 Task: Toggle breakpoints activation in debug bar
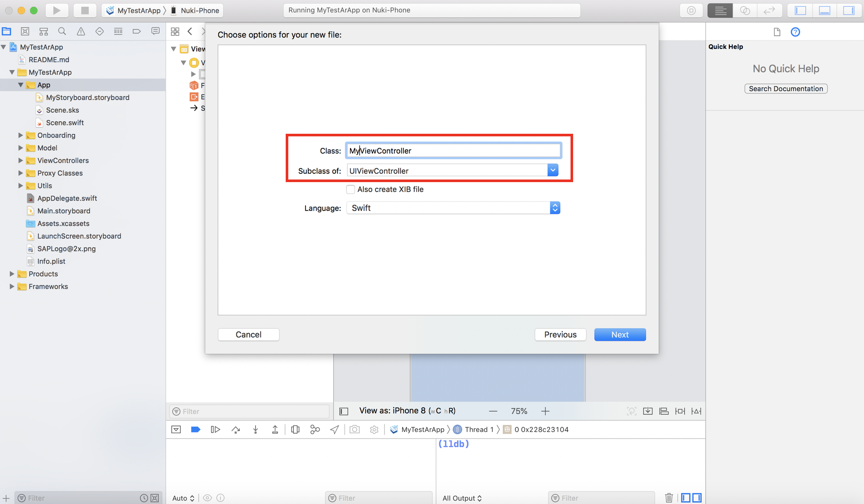(196, 429)
